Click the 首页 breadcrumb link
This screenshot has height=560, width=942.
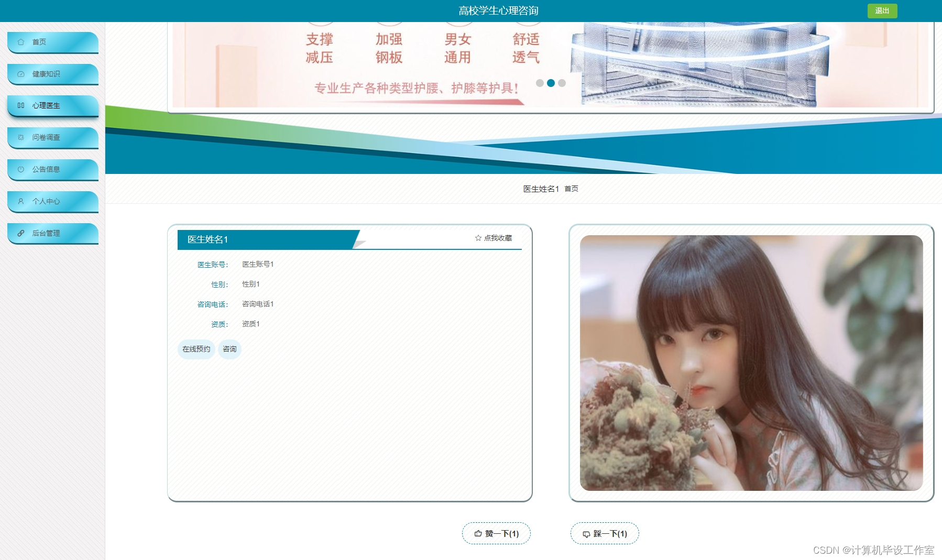pyautogui.click(x=571, y=189)
